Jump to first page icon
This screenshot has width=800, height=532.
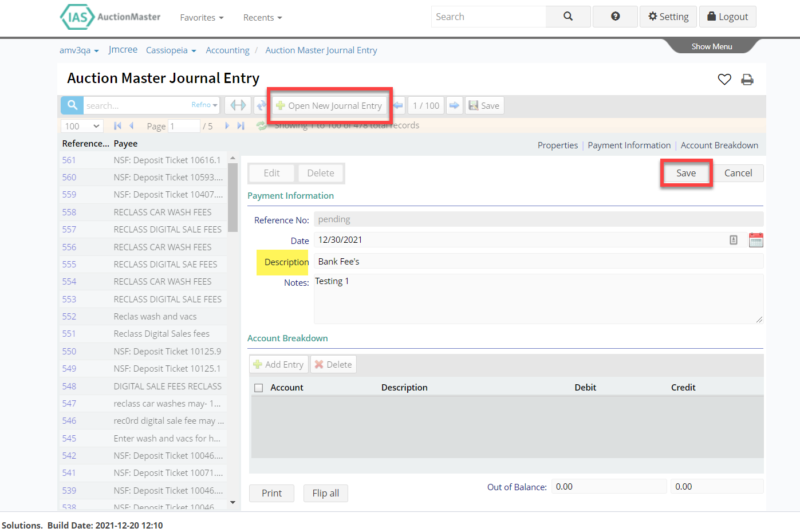point(117,126)
